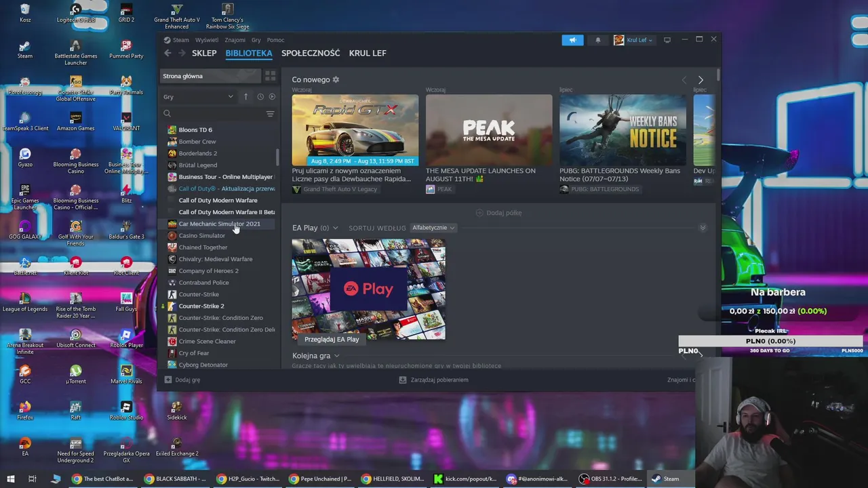Click Dodaj półkę to add a shelf

[498, 213]
